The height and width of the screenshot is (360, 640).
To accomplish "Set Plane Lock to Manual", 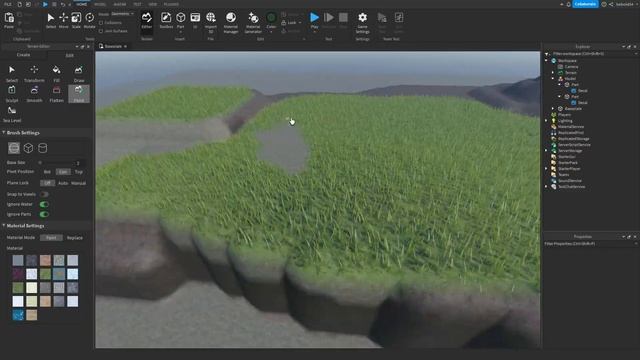I will (78, 183).
